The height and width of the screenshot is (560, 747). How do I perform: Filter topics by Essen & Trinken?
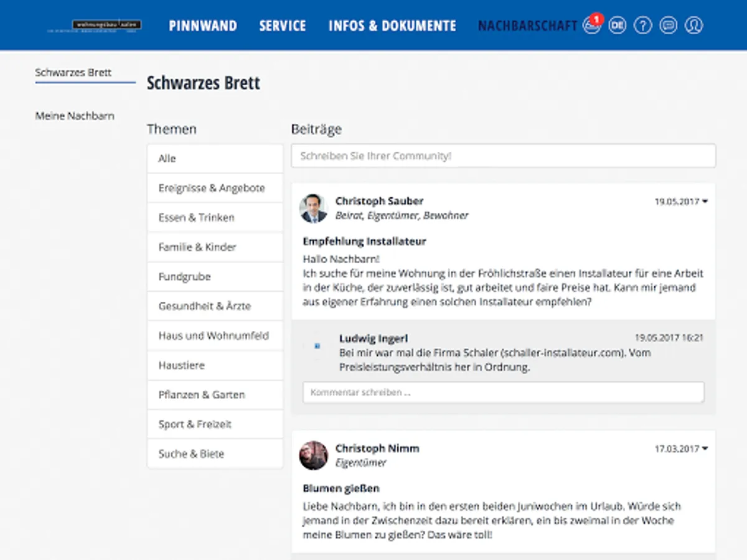click(215, 218)
